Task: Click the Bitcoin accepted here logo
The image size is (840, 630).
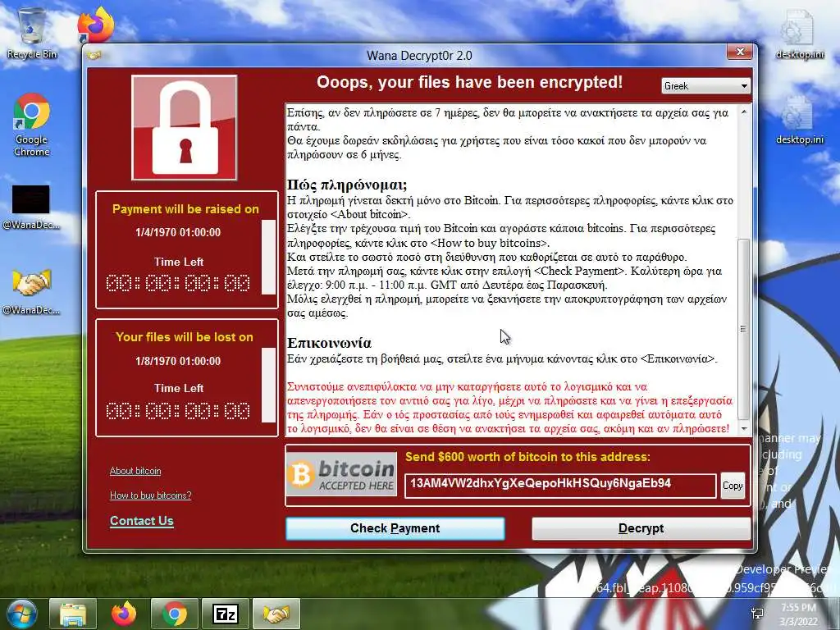Action: 341,473
